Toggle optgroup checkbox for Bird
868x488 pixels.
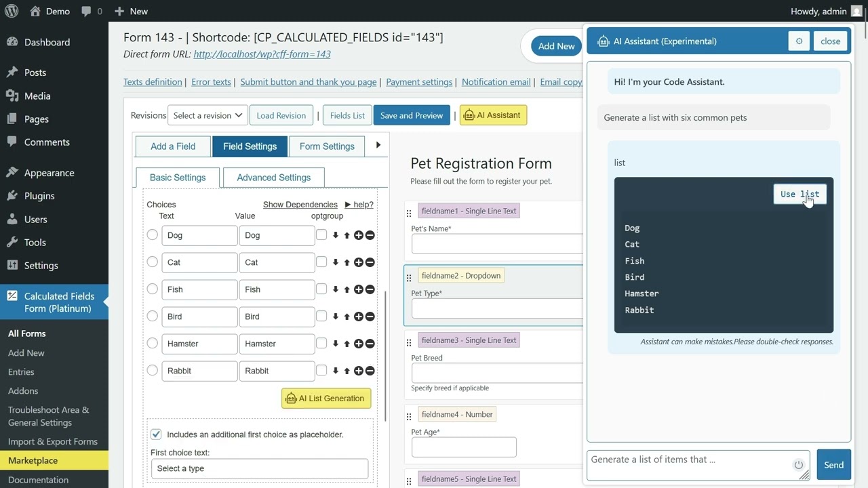(x=321, y=316)
